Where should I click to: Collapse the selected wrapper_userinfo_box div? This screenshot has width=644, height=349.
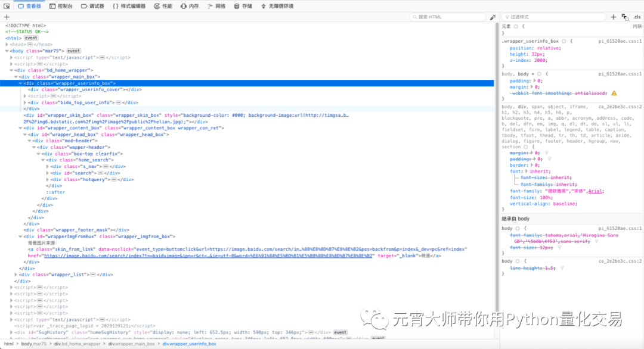(20, 83)
